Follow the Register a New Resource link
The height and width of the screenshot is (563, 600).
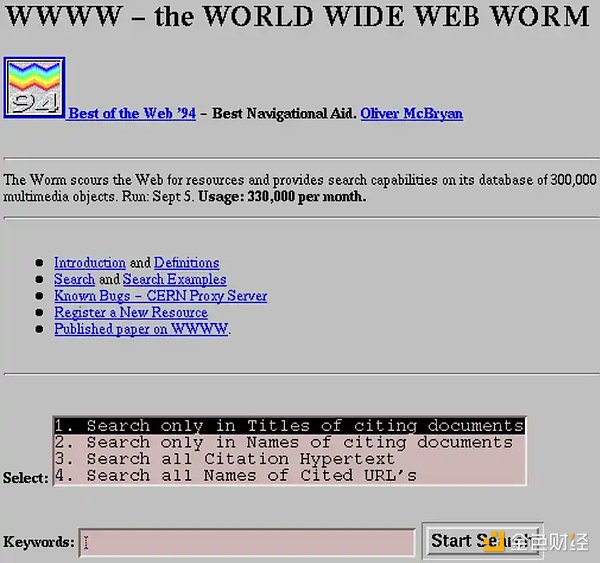click(x=131, y=312)
